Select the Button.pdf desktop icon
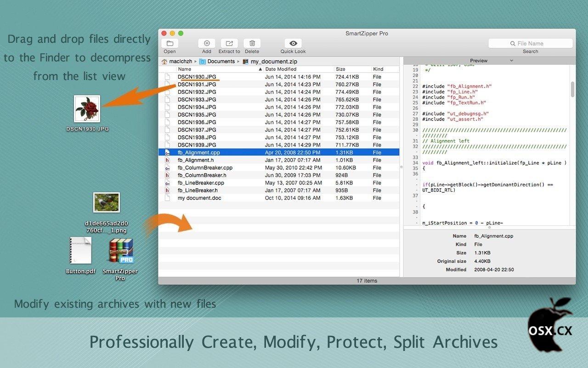 click(x=81, y=250)
